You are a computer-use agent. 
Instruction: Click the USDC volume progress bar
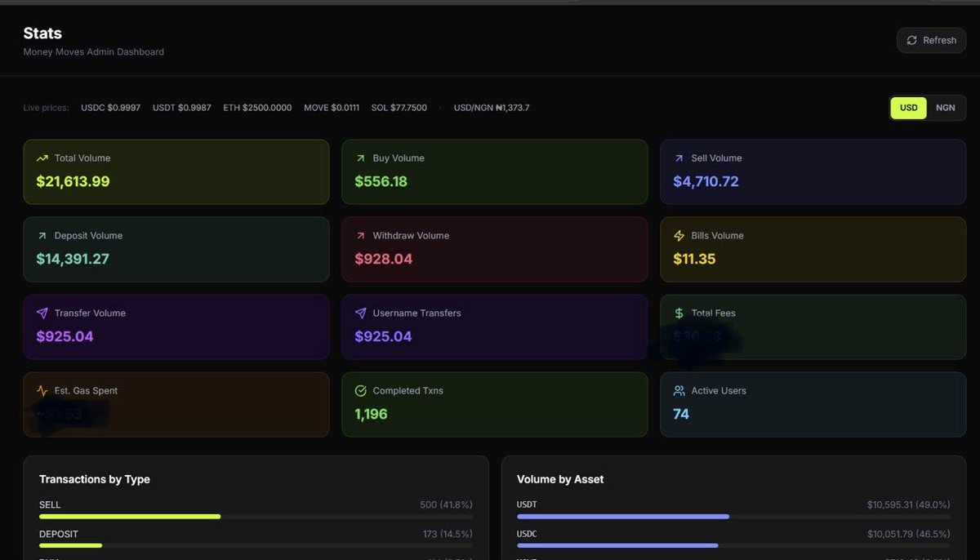click(733, 545)
